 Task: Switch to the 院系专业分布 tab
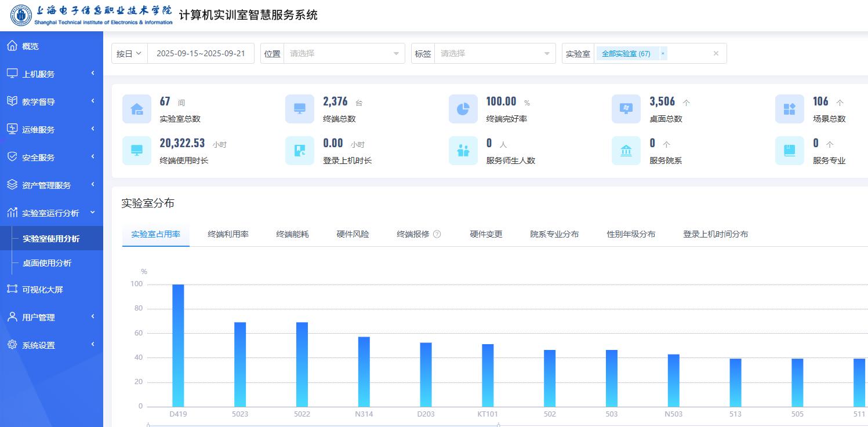(554, 234)
